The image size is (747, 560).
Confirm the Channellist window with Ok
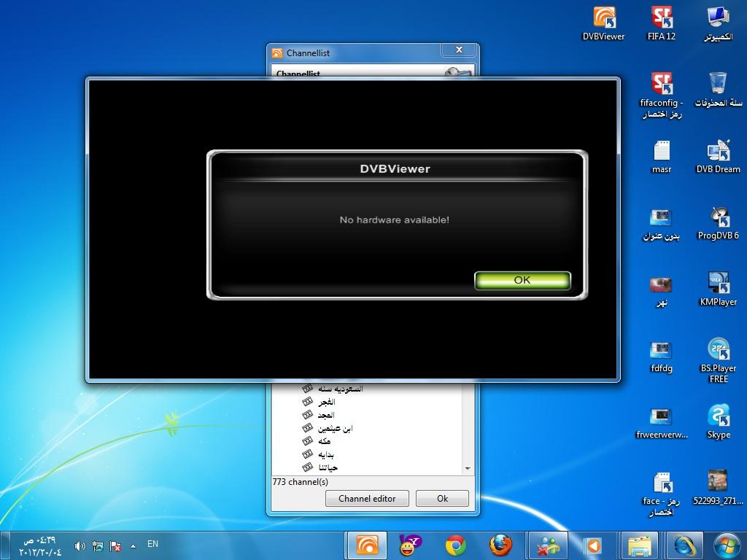click(442, 499)
